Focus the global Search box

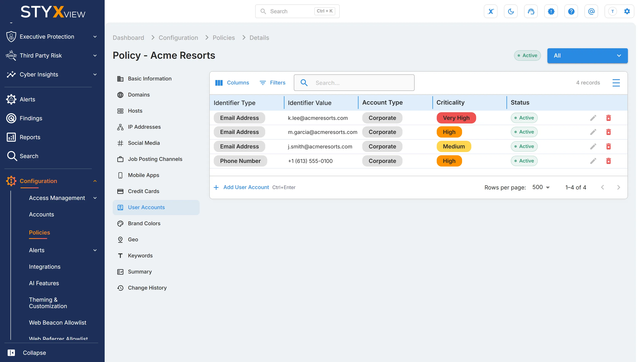point(297,11)
